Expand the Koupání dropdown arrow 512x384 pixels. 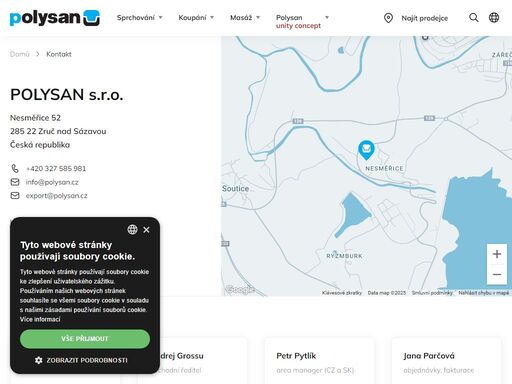coord(212,17)
